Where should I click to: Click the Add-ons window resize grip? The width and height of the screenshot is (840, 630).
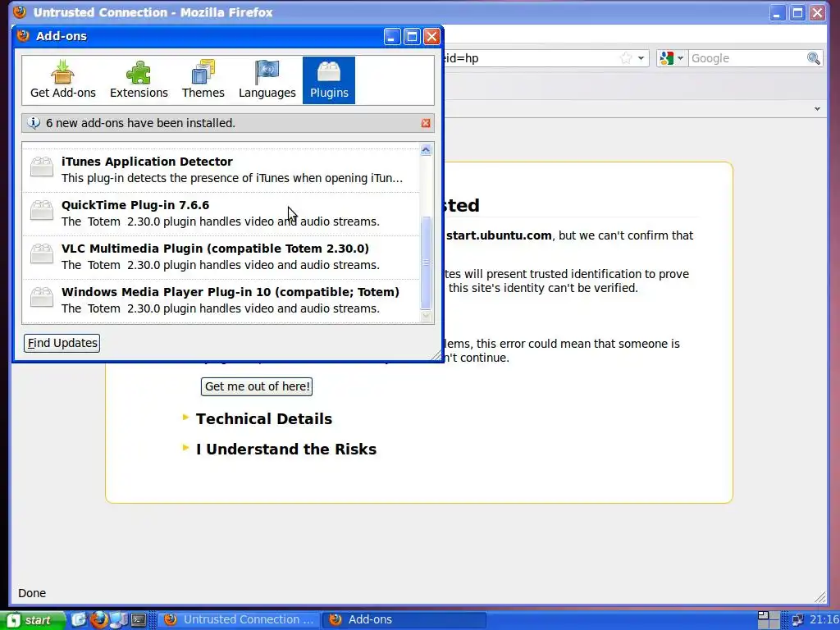436,355
